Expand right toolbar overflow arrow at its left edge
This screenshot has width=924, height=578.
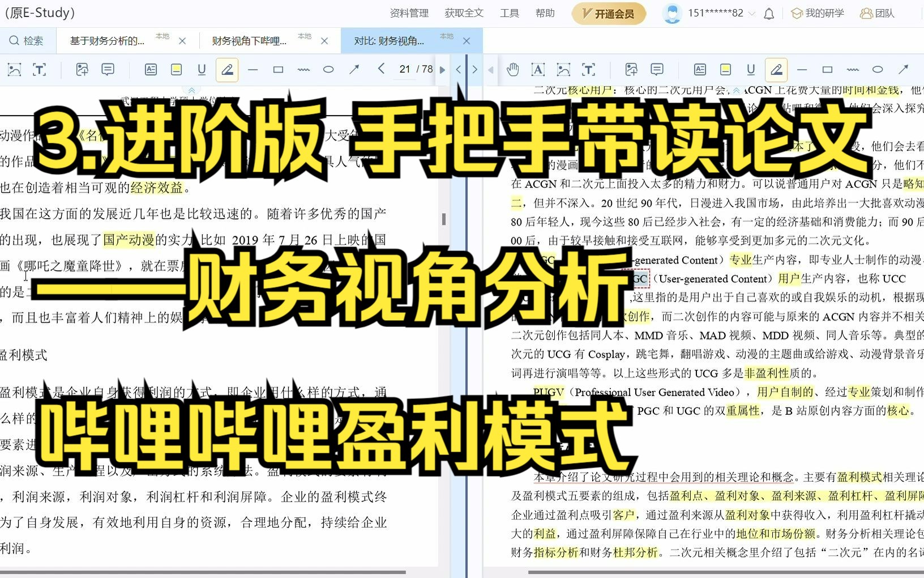tap(491, 70)
